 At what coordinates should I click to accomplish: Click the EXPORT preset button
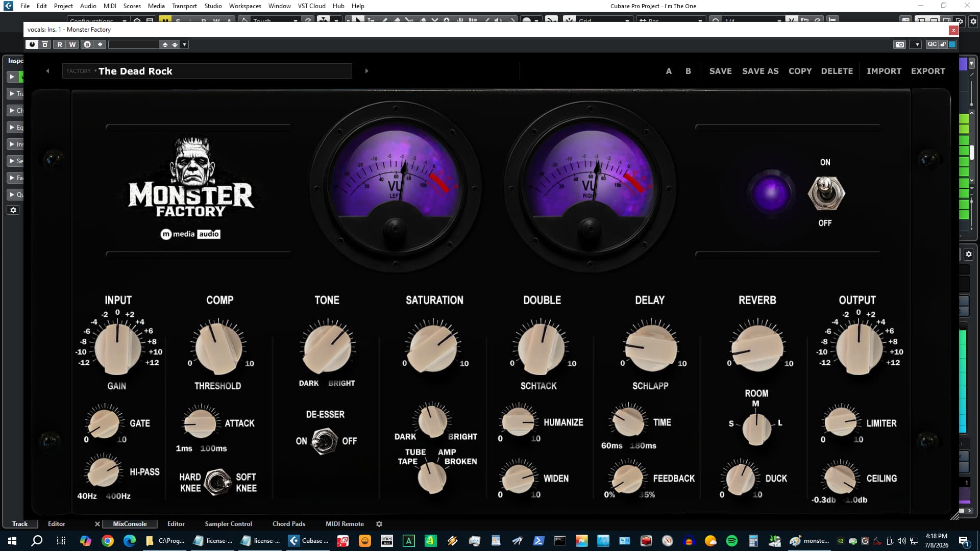point(928,71)
